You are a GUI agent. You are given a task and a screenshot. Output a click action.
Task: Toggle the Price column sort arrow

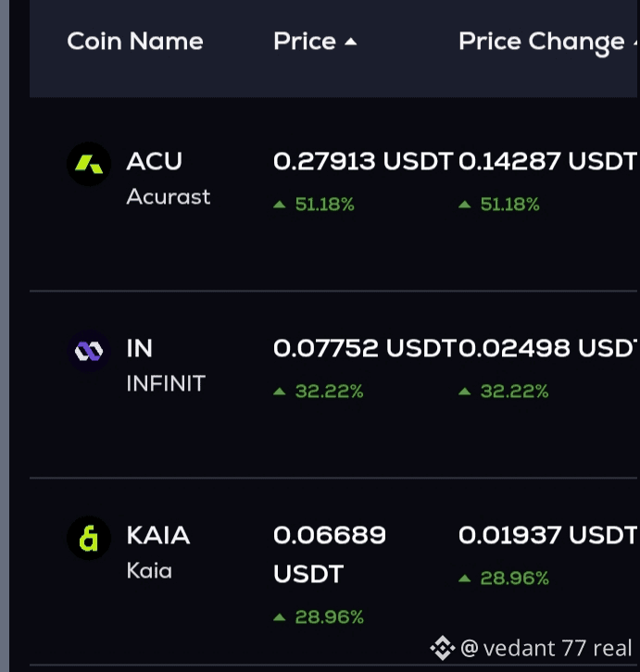[x=351, y=42]
